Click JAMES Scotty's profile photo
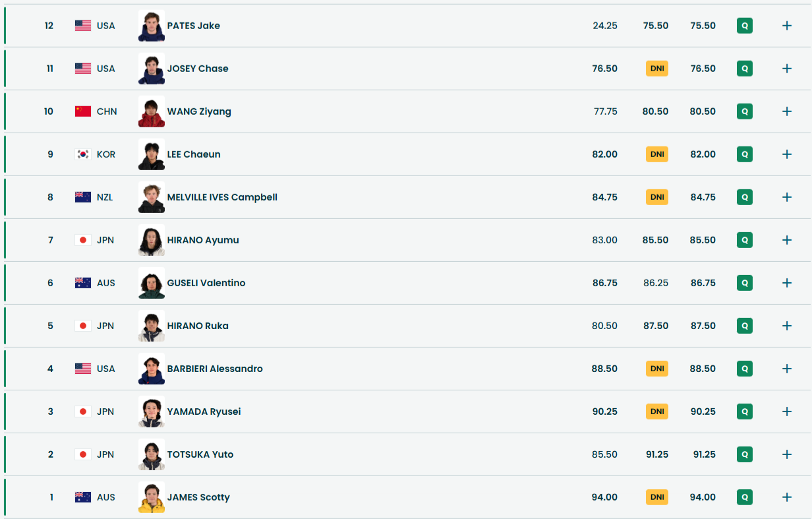The width and height of the screenshot is (812, 519). coord(152,497)
